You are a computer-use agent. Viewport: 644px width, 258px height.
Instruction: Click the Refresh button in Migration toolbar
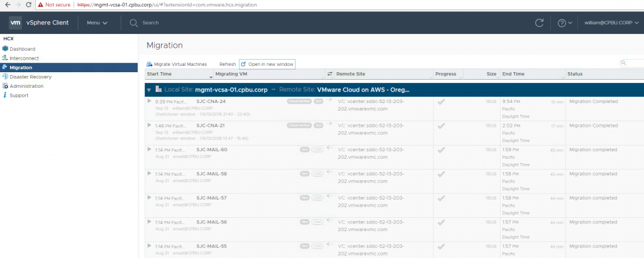(x=228, y=64)
